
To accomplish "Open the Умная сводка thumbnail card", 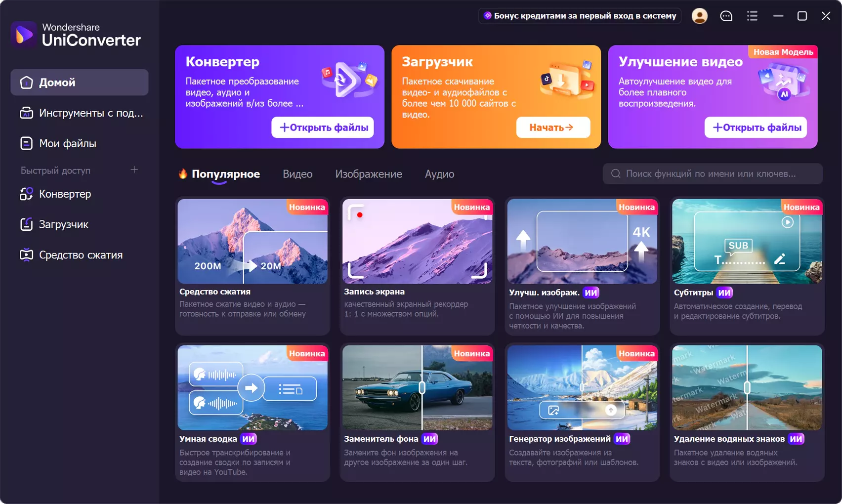I will pyautogui.click(x=253, y=387).
